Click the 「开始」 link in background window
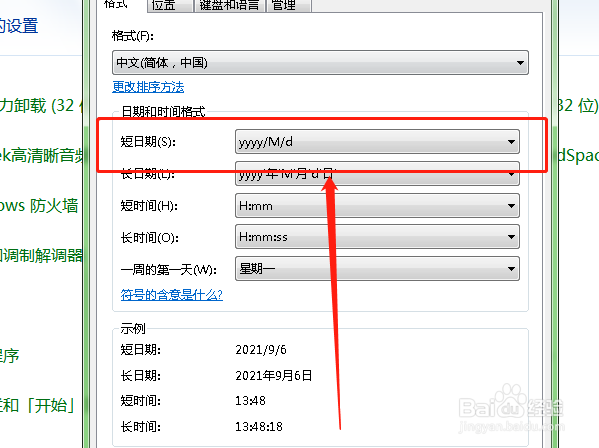Screen dimensions: 599x448 point(37,405)
